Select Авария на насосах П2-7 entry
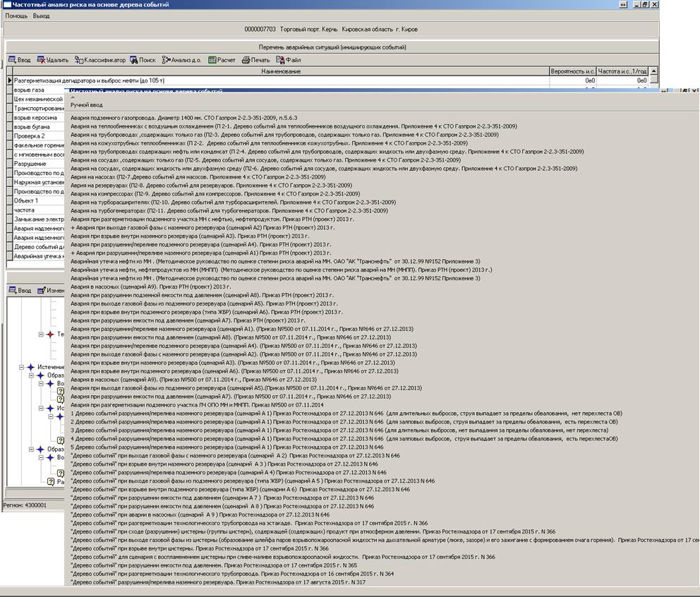Viewport: 700px width, 597px height. coord(176,176)
